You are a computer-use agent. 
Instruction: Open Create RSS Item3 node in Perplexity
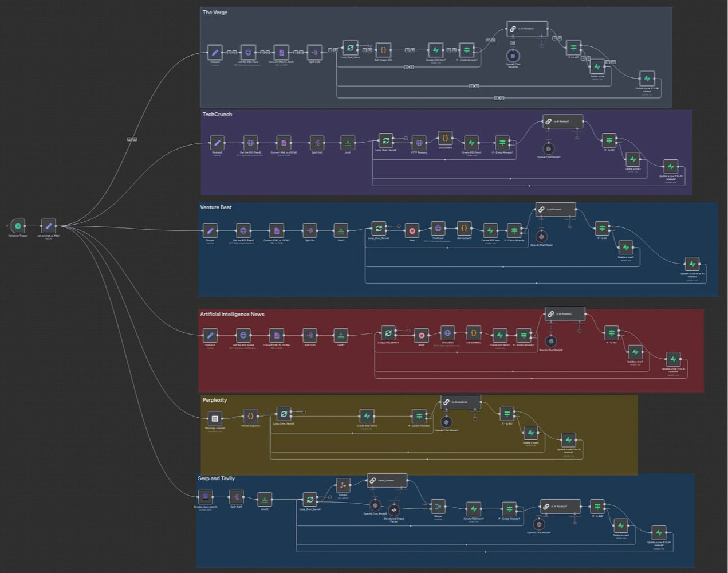tap(367, 416)
